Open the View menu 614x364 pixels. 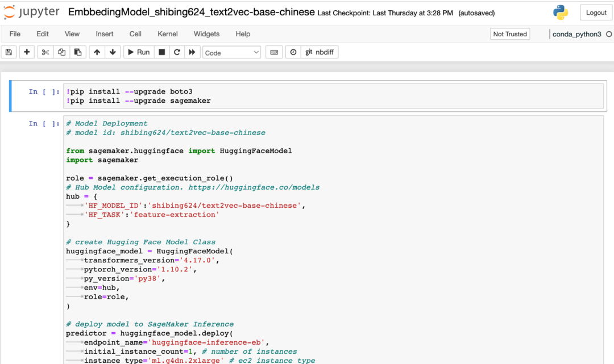click(x=72, y=34)
